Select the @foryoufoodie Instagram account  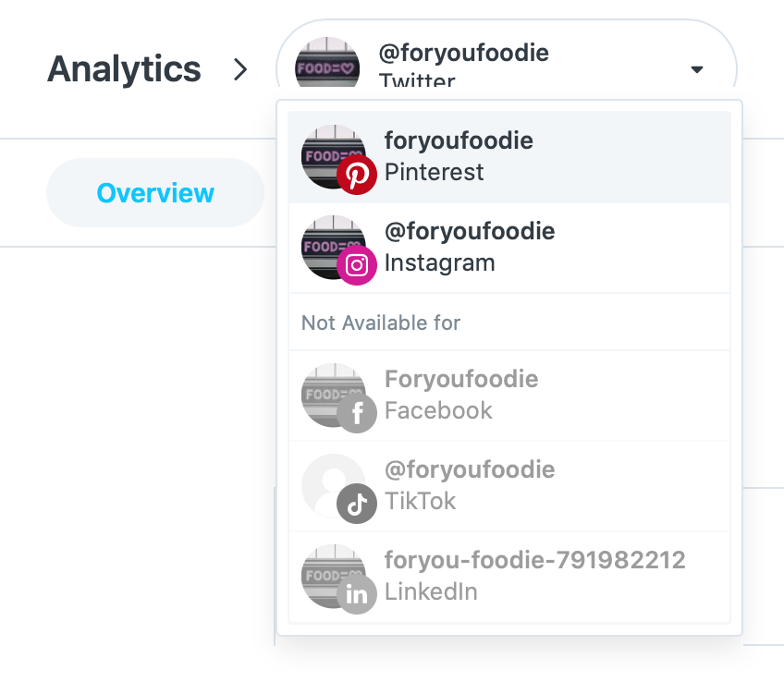pyautogui.click(x=509, y=248)
